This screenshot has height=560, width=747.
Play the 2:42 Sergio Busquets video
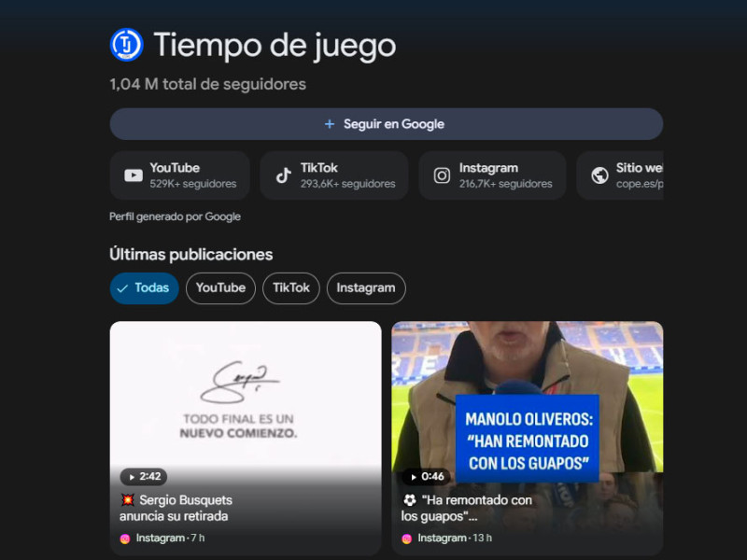(x=144, y=476)
